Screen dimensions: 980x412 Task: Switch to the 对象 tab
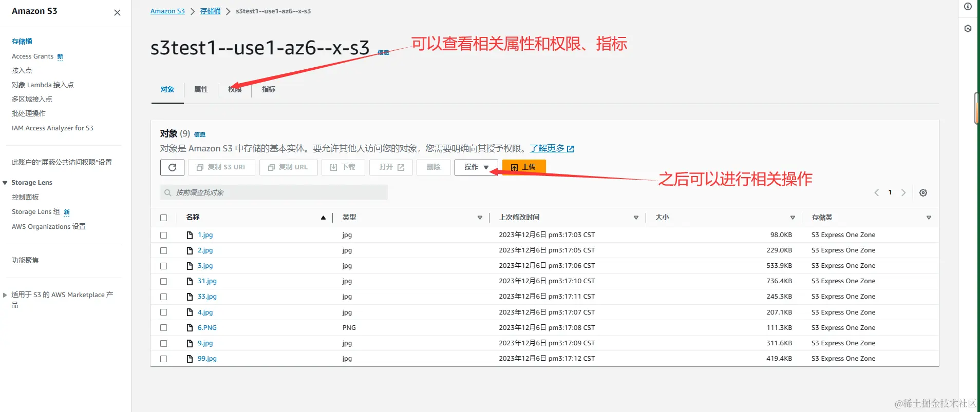167,90
